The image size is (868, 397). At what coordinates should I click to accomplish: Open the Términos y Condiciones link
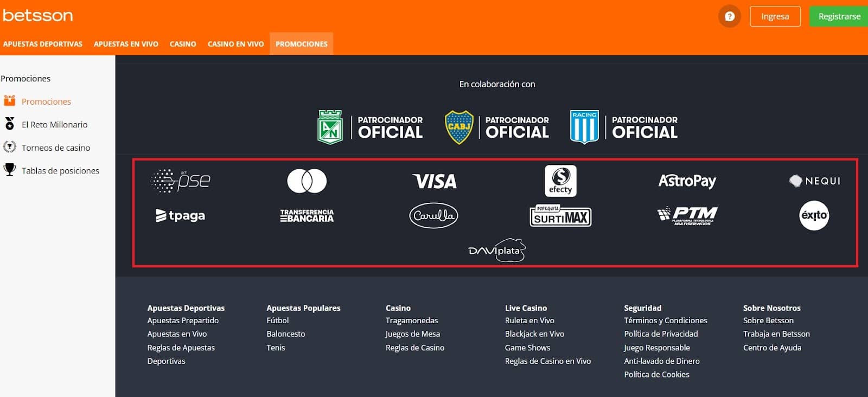coord(666,321)
